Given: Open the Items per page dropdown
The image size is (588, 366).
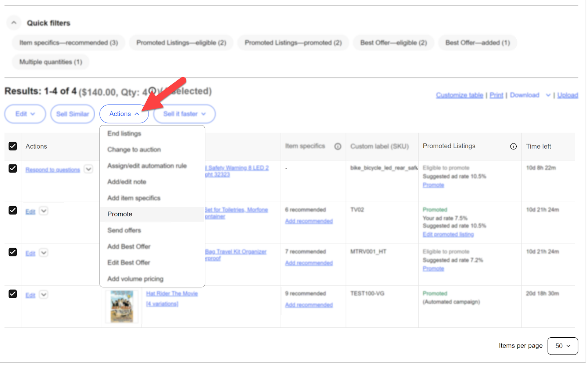Looking at the screenshot, I should (562, 346).
